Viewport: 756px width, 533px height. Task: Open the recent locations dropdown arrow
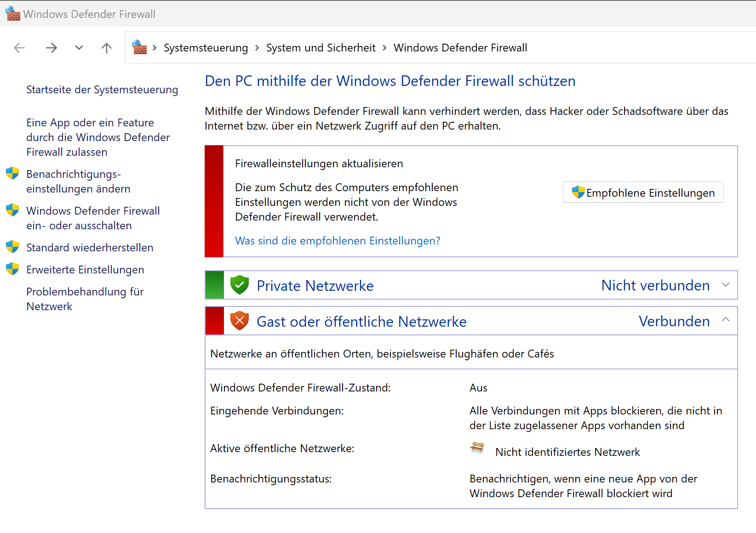[x=79, y=48]
